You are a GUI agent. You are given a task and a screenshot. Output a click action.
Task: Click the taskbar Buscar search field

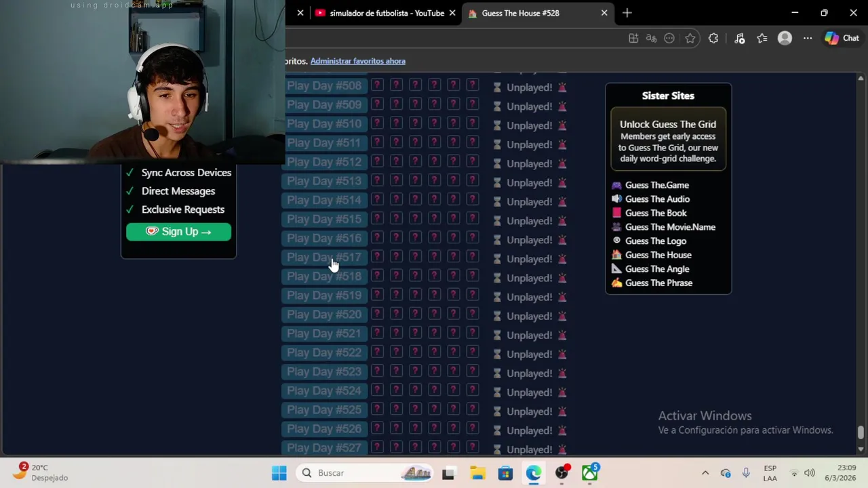[x=366, y=473]
